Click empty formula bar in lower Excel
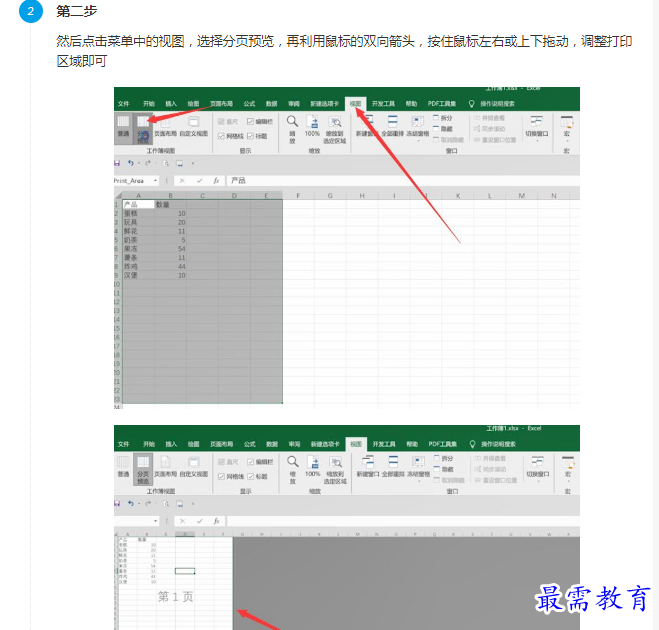 click(403, 521)
